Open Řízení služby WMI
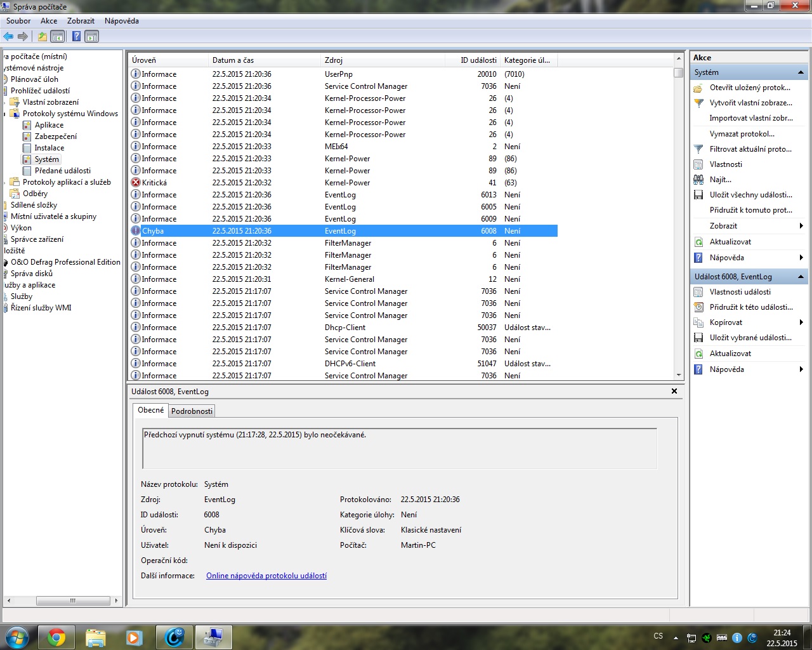Screen dimensions: 812x650 point(41,308)
